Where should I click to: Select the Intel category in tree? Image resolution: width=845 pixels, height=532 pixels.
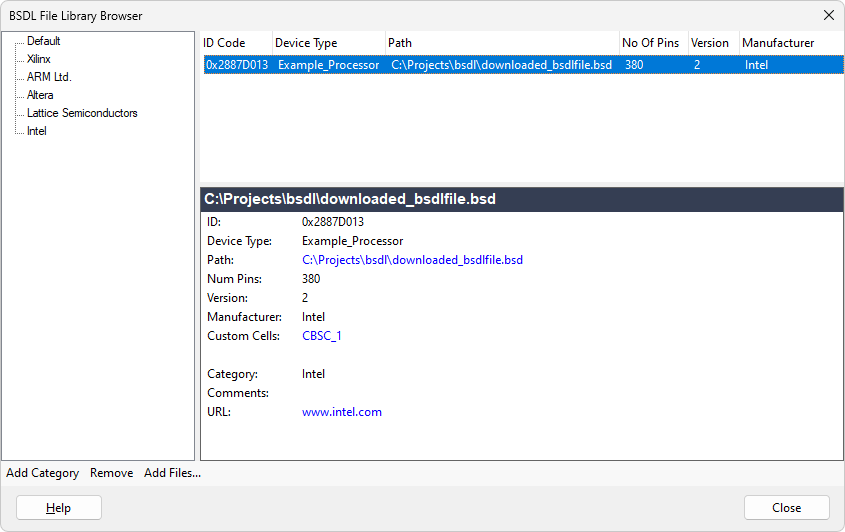tap(37, 131)
